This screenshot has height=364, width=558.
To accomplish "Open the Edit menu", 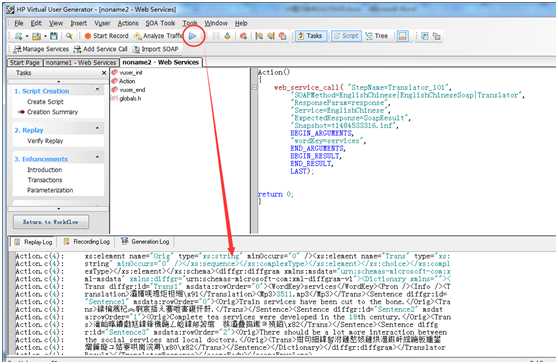I will [36, 23].
